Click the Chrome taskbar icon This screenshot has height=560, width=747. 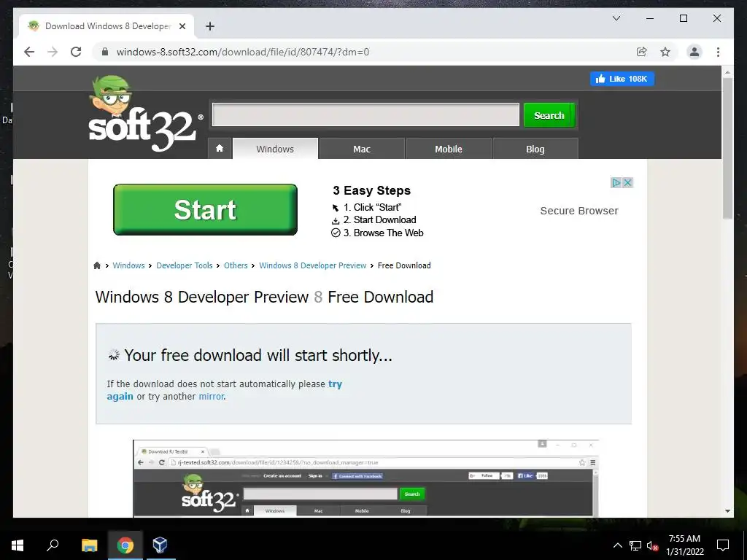[125, 545]
